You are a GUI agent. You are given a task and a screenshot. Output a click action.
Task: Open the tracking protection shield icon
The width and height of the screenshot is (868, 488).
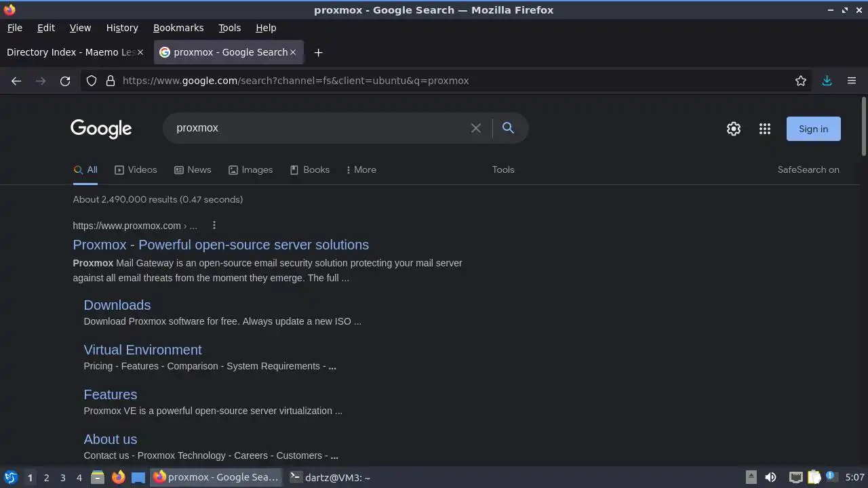coord(92,81)
